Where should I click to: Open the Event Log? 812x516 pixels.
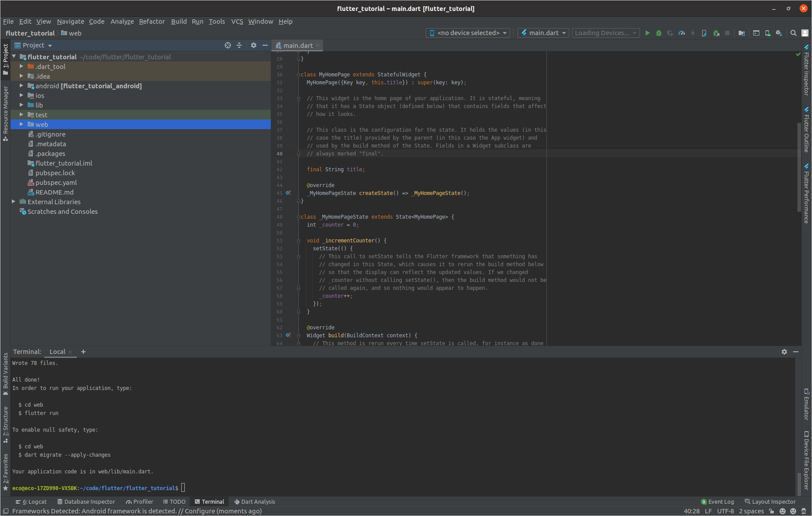[718, 502]
